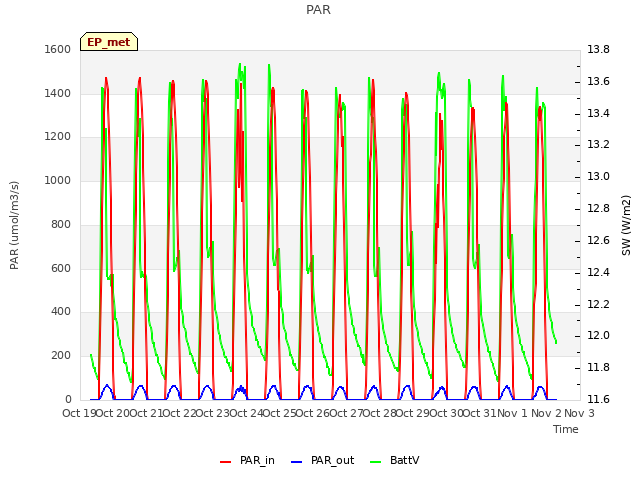The image size is (640, 480).
Task: Click the Nov 1 x-axis tick label
Action: 513,413
